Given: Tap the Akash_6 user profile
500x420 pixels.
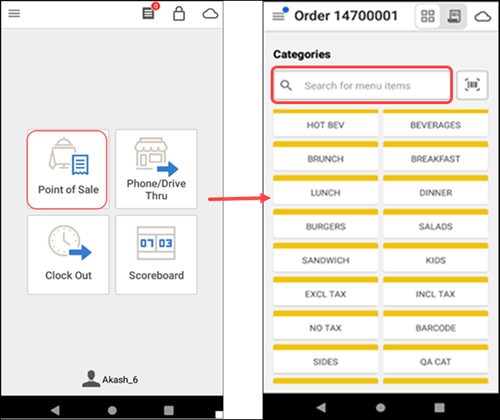Looking at the screenshot, I should [x=110, y=379].
